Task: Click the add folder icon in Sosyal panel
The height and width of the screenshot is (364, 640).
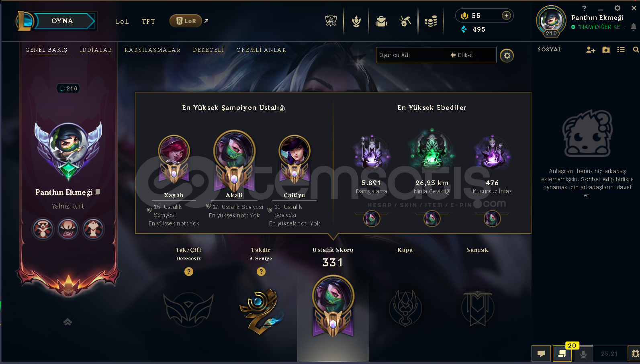Action: point(606,50)
